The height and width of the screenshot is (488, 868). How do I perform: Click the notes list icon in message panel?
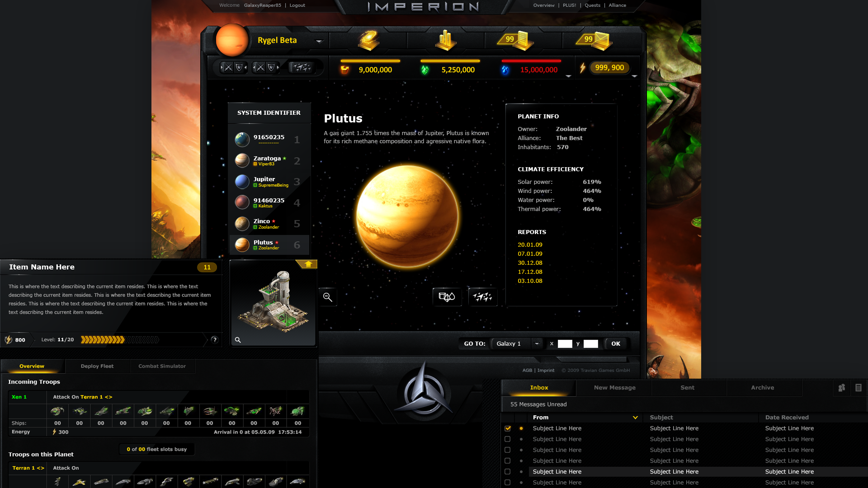click(x=859, y=388)
